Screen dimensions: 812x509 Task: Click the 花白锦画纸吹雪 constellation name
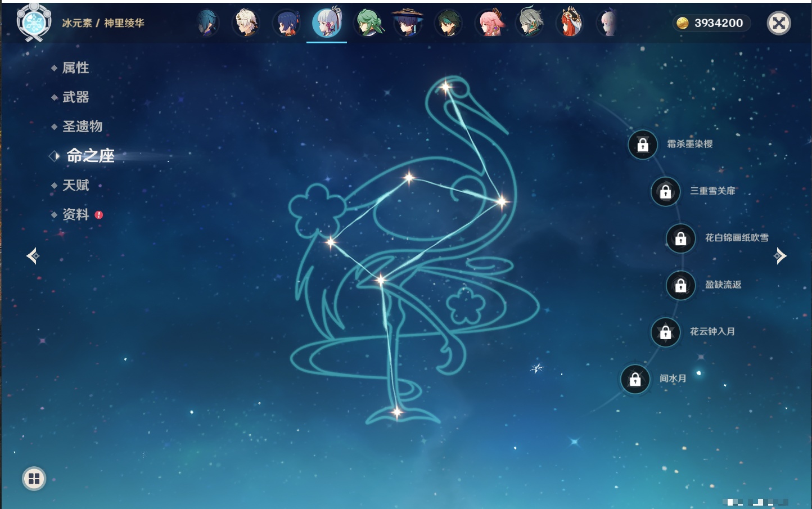[x=737, y=237]
